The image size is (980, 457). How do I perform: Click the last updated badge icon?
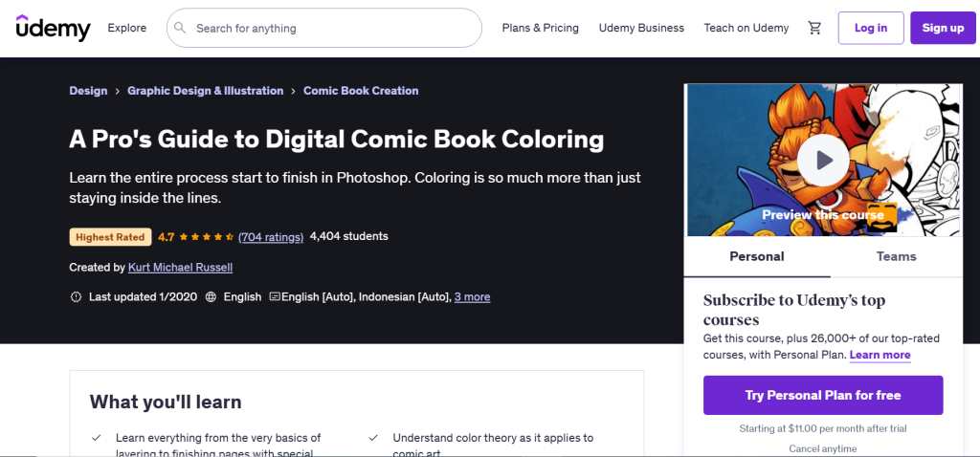tap(76, 297)
